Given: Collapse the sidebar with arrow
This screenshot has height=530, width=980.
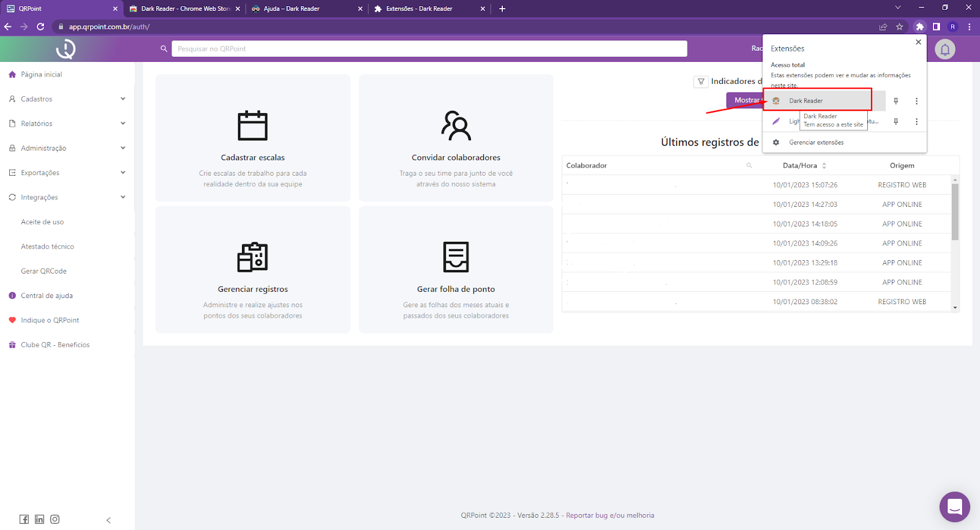Looking at the screenshot, I should pyautogui.click(x=108, y=520).
